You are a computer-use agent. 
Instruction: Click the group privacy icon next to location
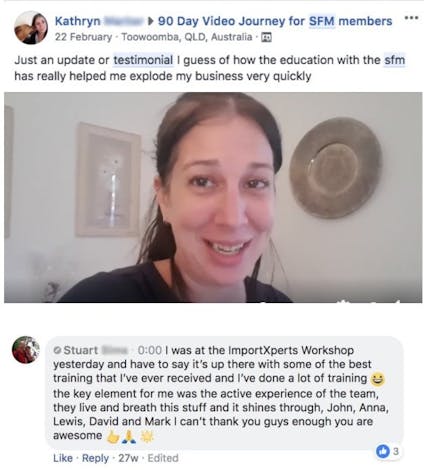pyautogui.click(x=266, y=37)
